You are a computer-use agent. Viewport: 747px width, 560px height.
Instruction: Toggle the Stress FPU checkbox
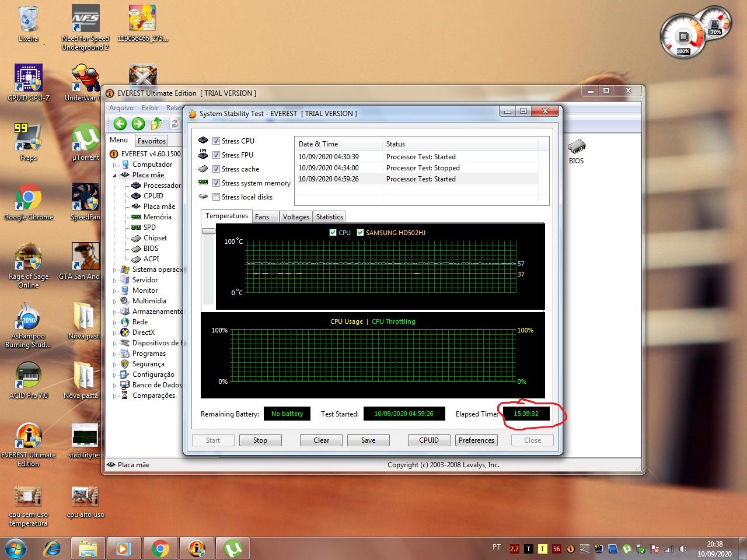(216, 155)
